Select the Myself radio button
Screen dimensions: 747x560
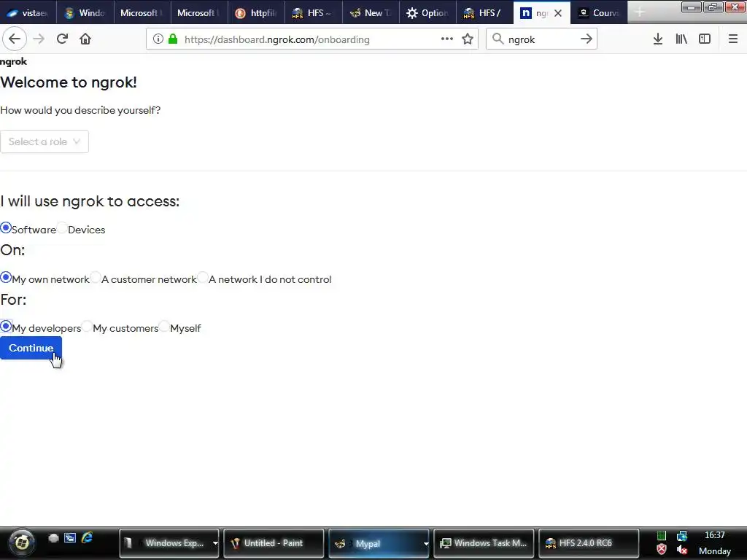pos(164,326)
